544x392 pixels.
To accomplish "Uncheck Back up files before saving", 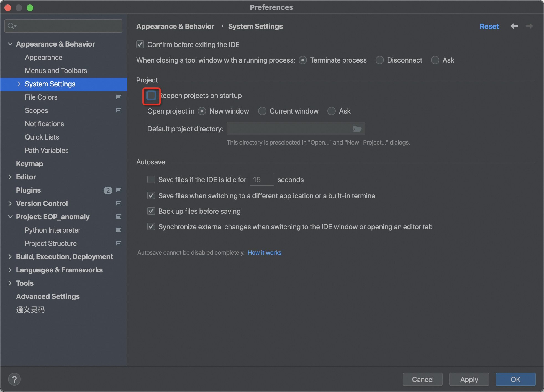I will coord(151,211).
